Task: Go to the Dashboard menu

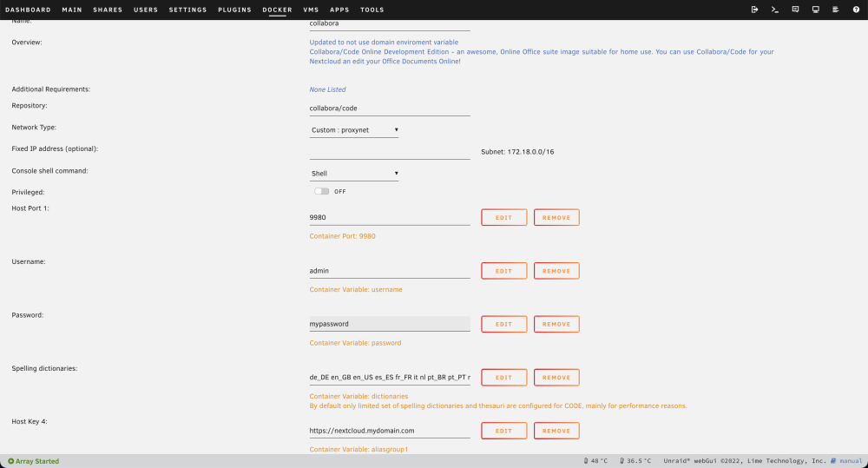Action: [x=28, y=10]
